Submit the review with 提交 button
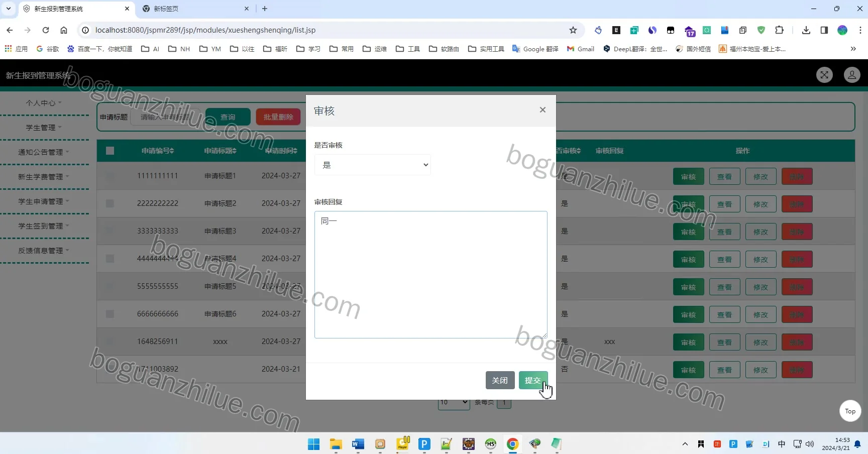Viewport: 868px width, 454px height. [533, 380]
